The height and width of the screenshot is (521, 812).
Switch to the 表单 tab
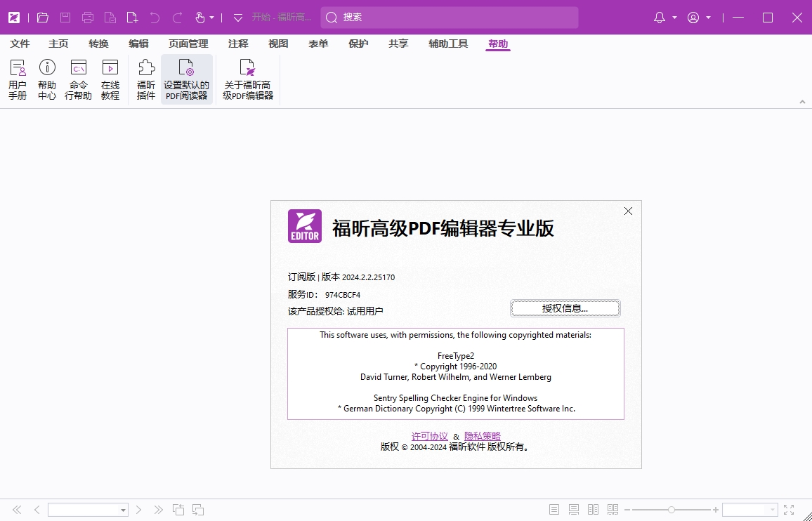click(x=318, y=44)
